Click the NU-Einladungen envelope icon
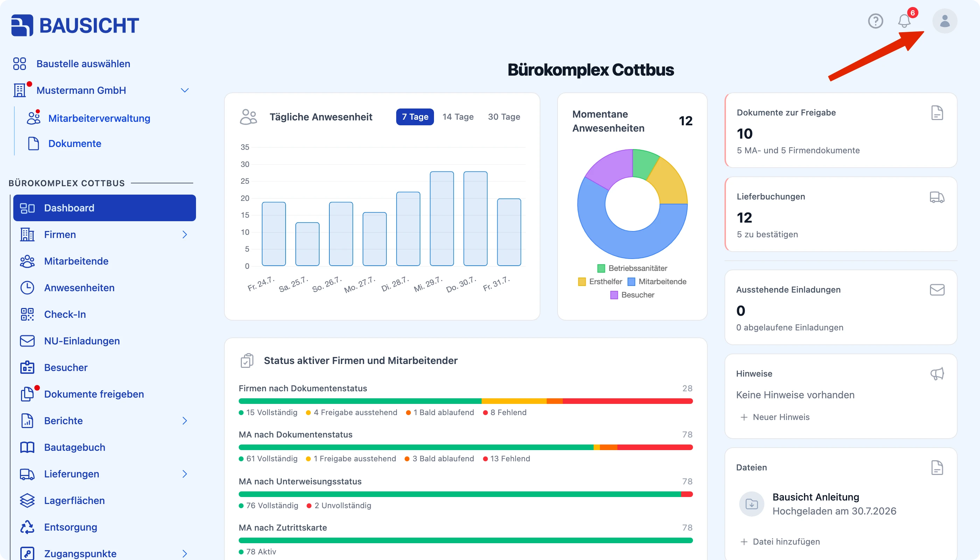 coord(27,341)
